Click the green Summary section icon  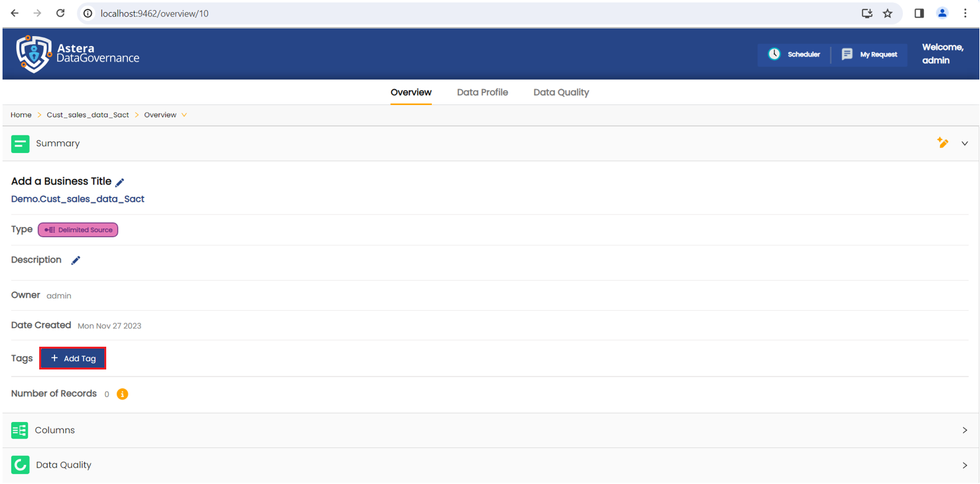pos(20,144)
